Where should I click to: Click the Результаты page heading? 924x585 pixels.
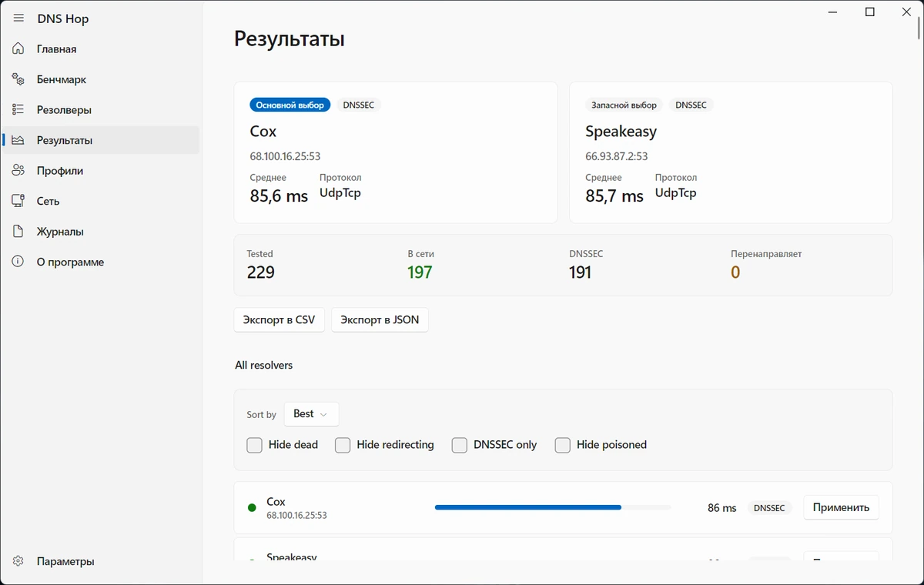(290, 39)
